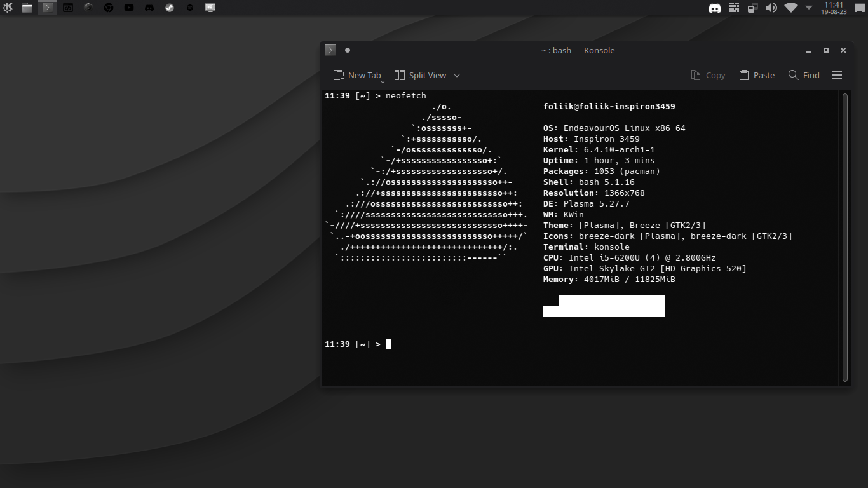Click the Copy toolbar button
The height and width of the screenshot is (488, 868).
(x=708, y=75)
